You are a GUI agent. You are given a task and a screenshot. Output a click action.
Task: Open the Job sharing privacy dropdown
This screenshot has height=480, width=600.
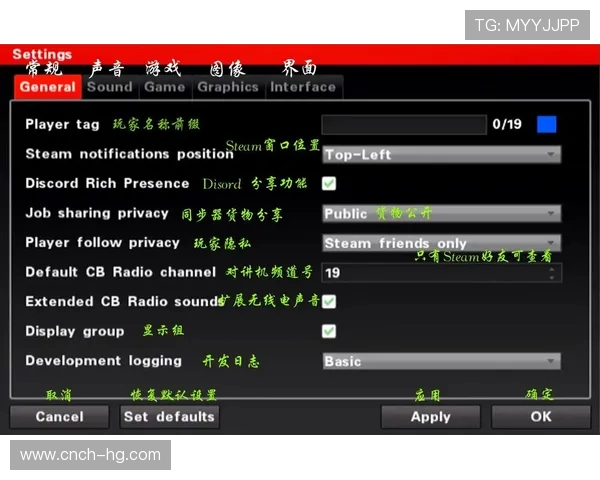tap(441, 213)
